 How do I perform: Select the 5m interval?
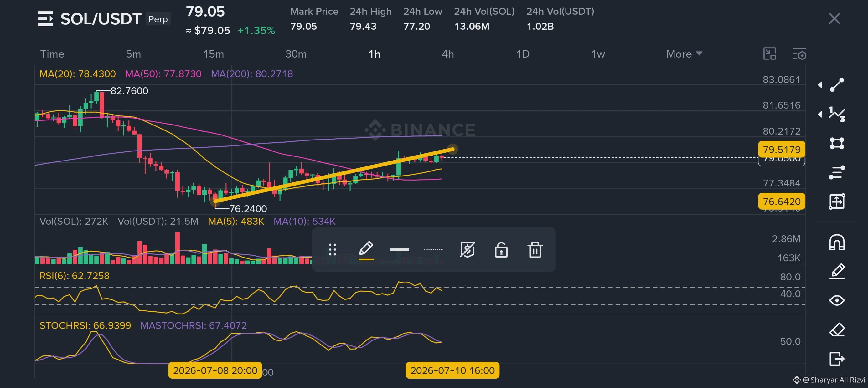point(133,54)
